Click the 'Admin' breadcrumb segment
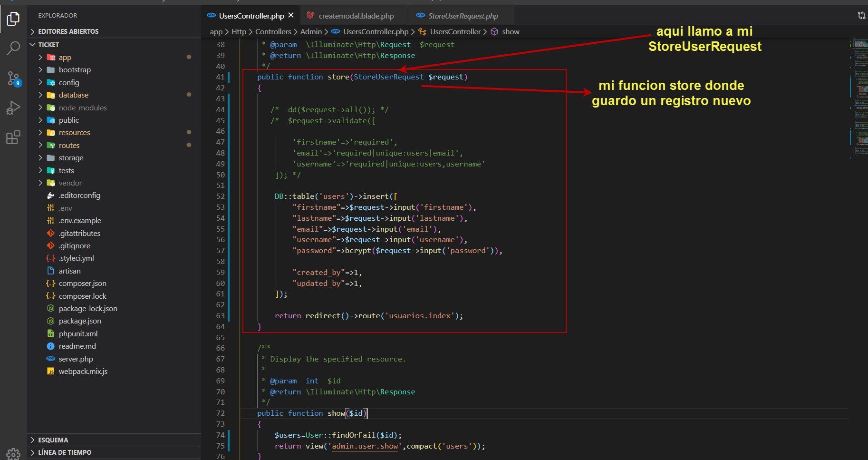This screenshot has height=460, width=868. click(311, 32)
